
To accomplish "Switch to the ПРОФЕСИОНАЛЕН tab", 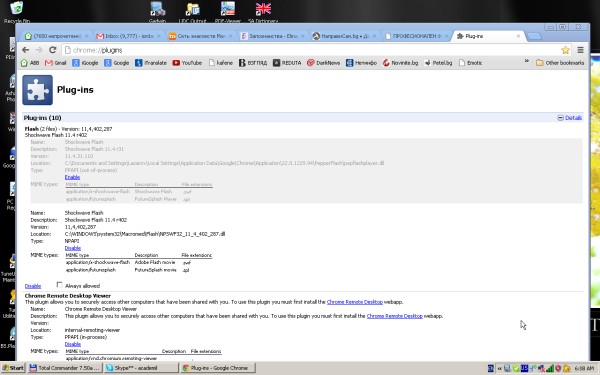I will pos(416,36).
